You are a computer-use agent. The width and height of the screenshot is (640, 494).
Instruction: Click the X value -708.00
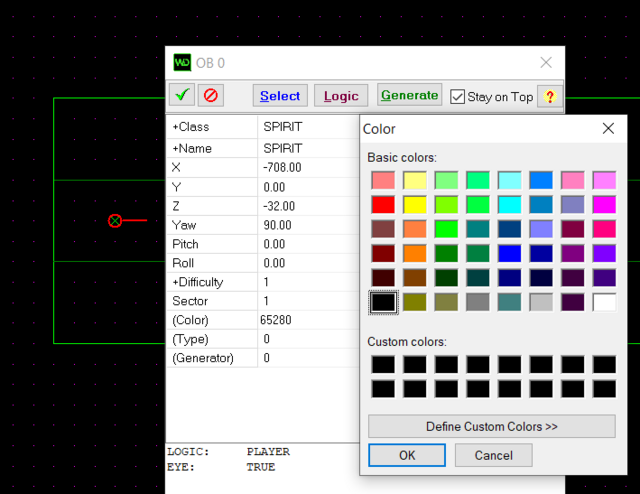point(282,167)
